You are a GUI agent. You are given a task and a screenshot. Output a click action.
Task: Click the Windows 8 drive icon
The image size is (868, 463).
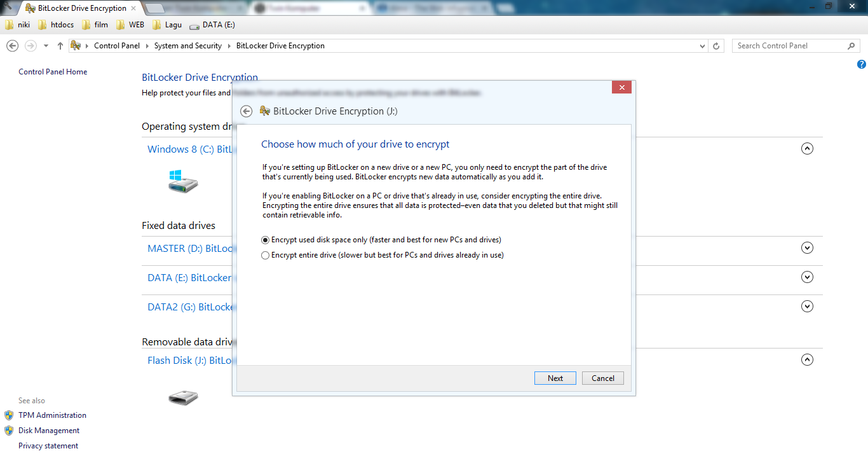pos(183,181)
